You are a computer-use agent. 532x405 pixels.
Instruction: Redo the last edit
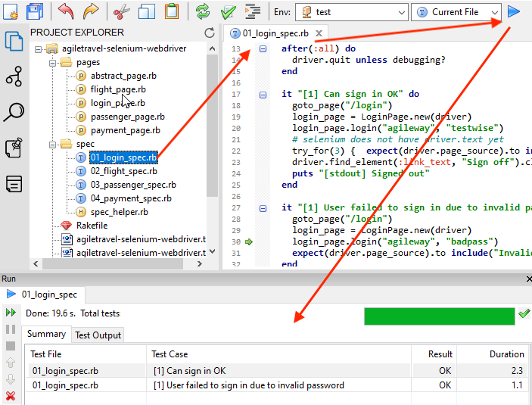point(91,11)
